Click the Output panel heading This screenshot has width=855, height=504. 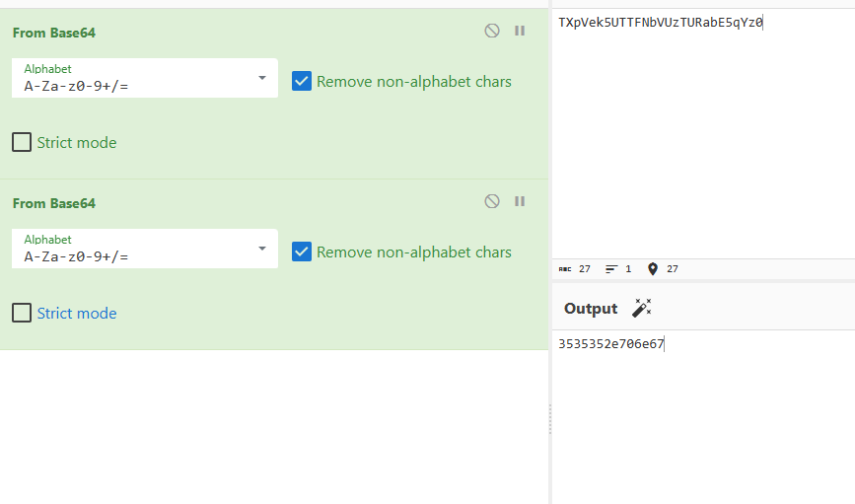(x=591, y=309)
